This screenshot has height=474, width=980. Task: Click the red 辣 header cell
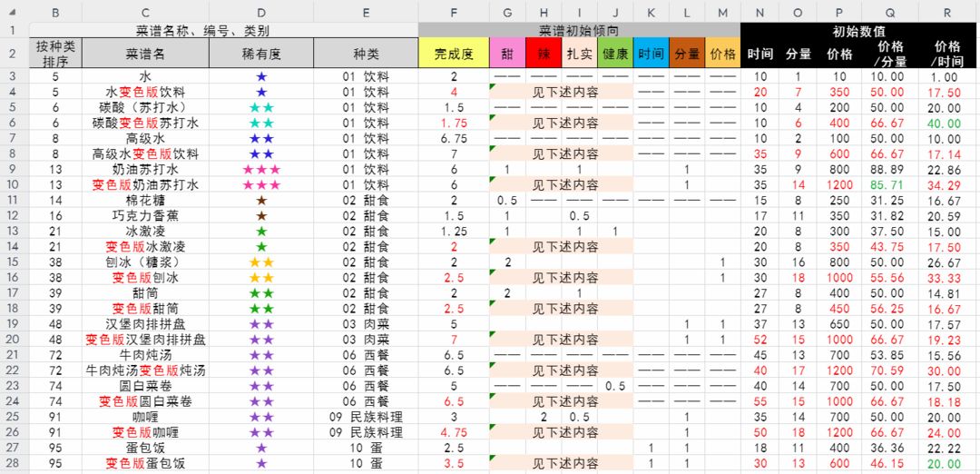(544, 54)
